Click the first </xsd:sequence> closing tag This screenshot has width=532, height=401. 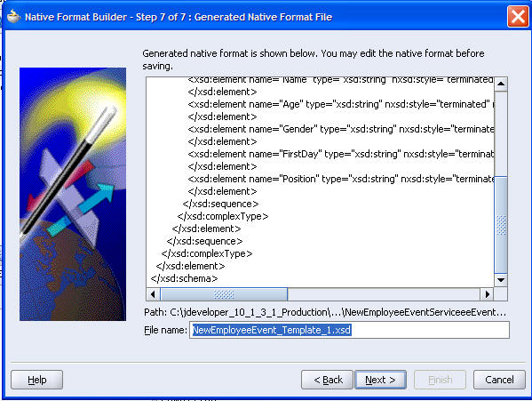220,205
